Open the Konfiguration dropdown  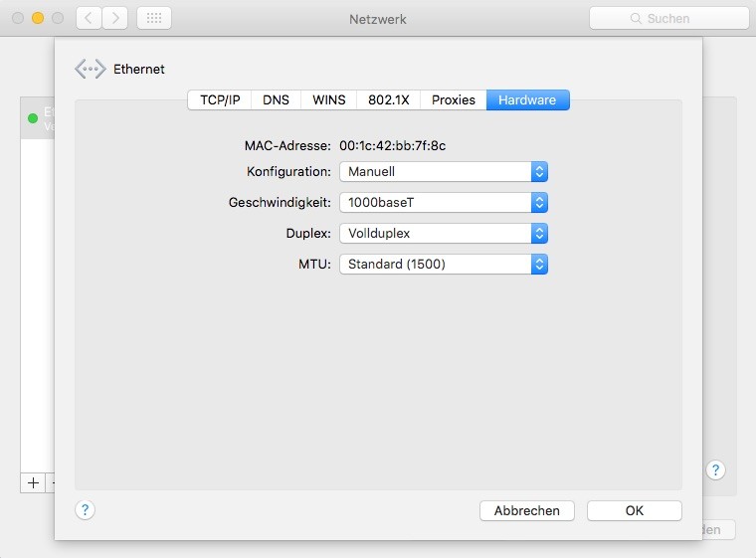pos(444,172)
